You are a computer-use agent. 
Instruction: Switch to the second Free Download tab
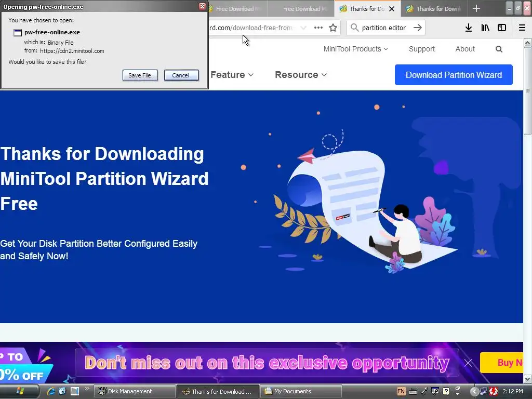tap(301, 9)
